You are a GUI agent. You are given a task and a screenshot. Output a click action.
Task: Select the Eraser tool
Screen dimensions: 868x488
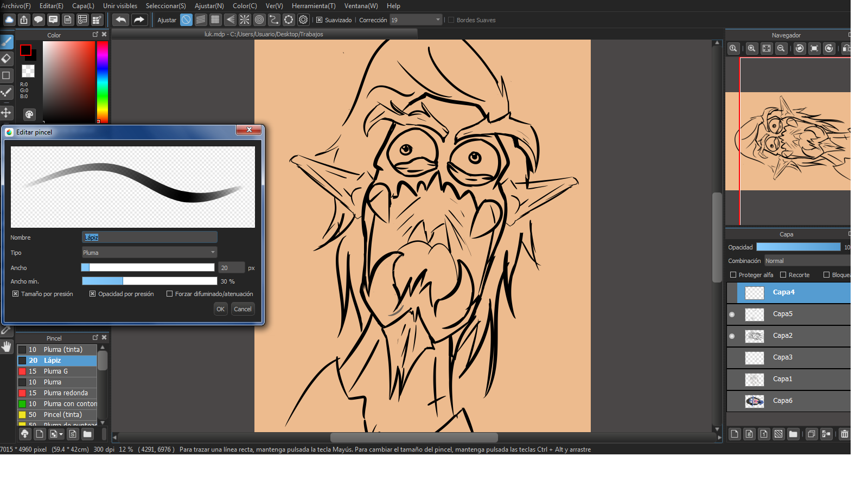(x=7, y=58)
